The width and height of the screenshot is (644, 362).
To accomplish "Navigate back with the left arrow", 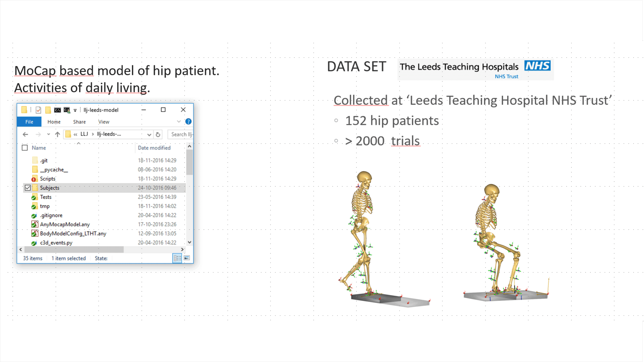I will coord(25,134).
